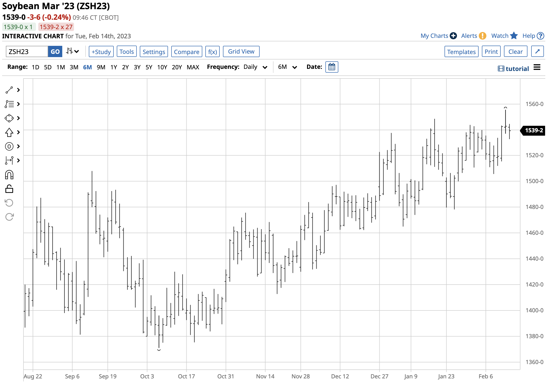Click the expand chart arrow icon

pos(537,52)
